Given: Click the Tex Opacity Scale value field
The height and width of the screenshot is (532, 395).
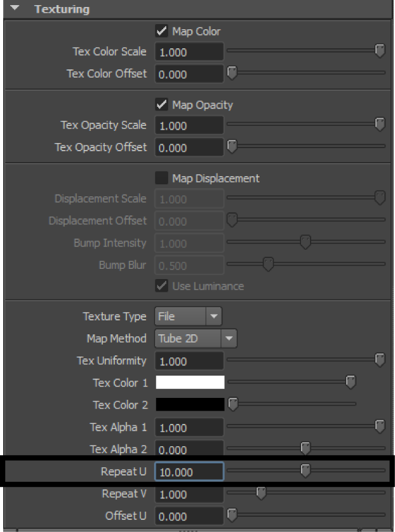Looking at the screenshot, I should point(189,126).
